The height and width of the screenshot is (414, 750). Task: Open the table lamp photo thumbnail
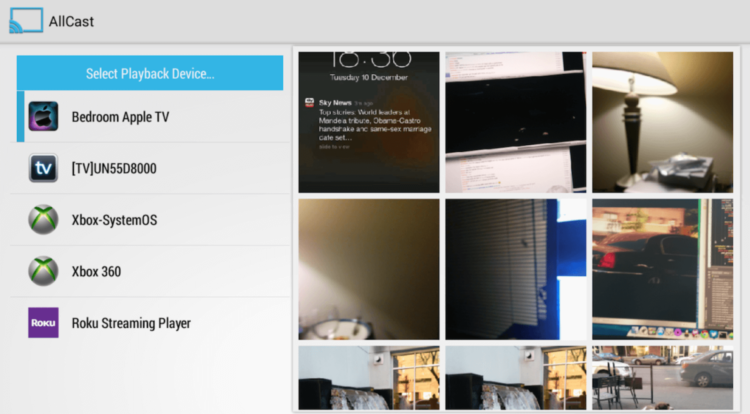[662, 122]
